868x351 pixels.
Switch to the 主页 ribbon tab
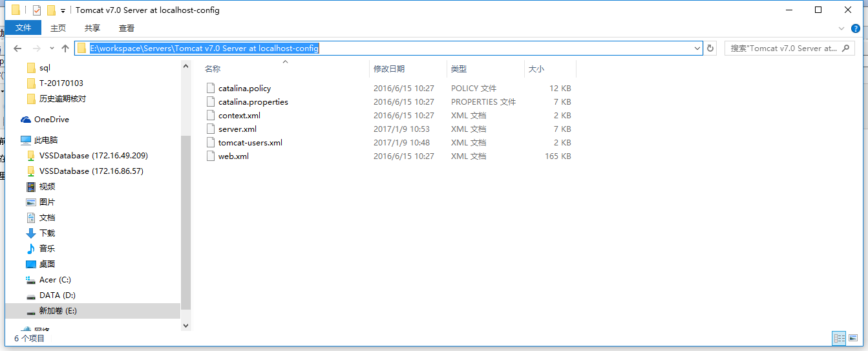tap(58, 28)
